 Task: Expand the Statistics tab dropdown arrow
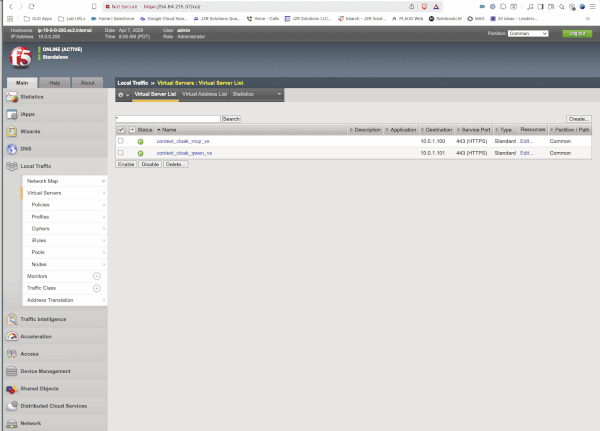pyautogui.click(x=279, y=94)
